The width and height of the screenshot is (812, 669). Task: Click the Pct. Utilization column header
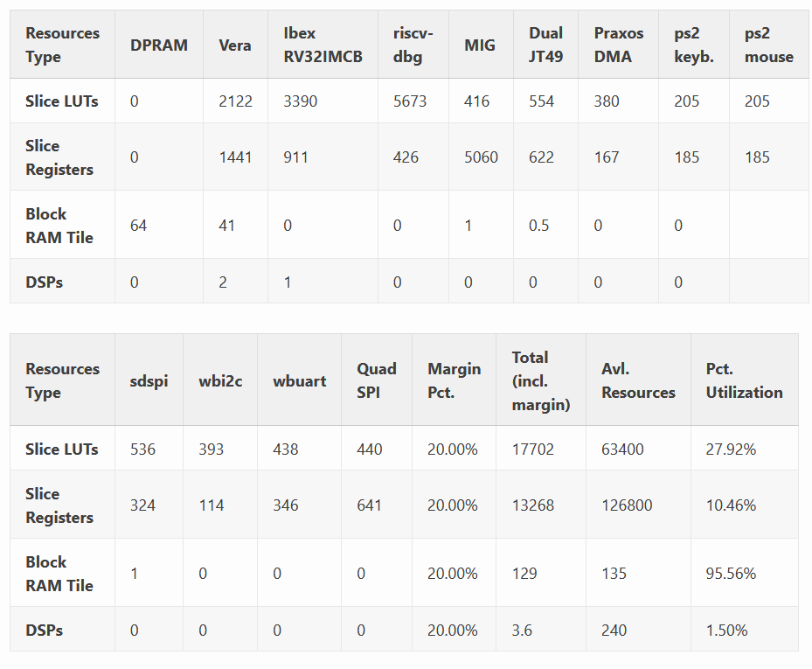pyautogui.click(x=744, y=380)
